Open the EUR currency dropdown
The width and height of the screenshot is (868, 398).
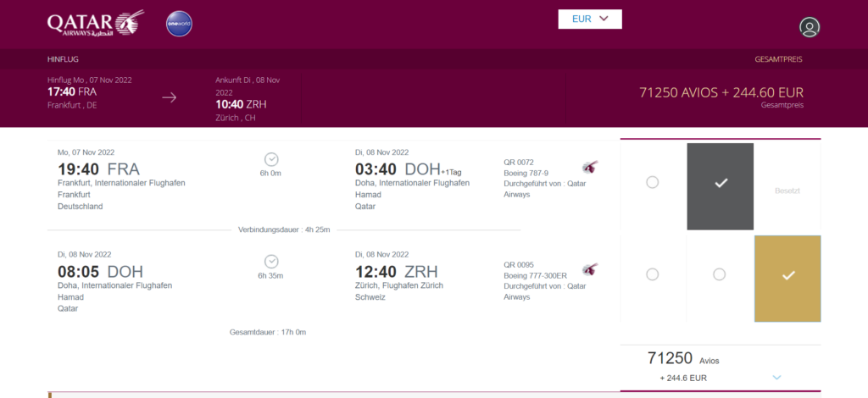coord(590,19)
